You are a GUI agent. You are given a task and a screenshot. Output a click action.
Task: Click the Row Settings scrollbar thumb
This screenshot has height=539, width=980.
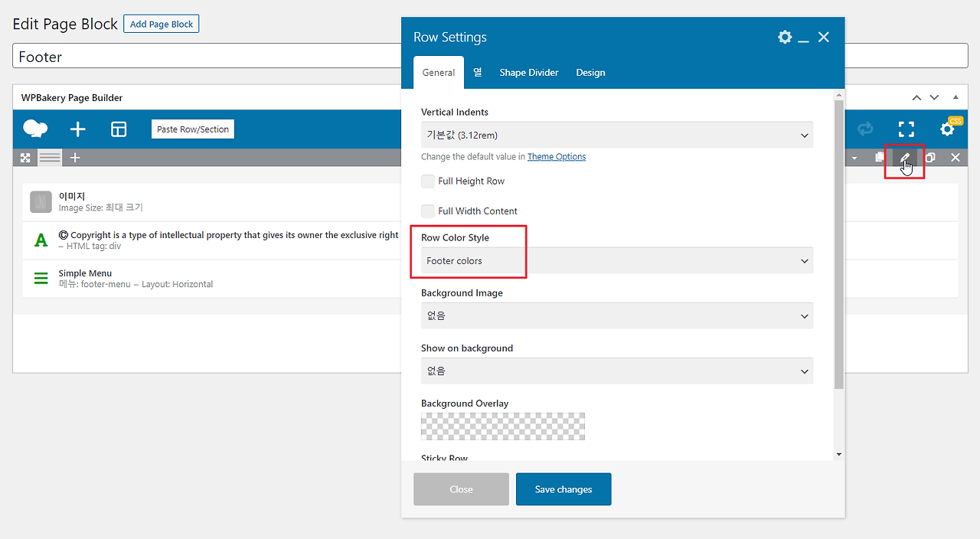click(839, 243)
